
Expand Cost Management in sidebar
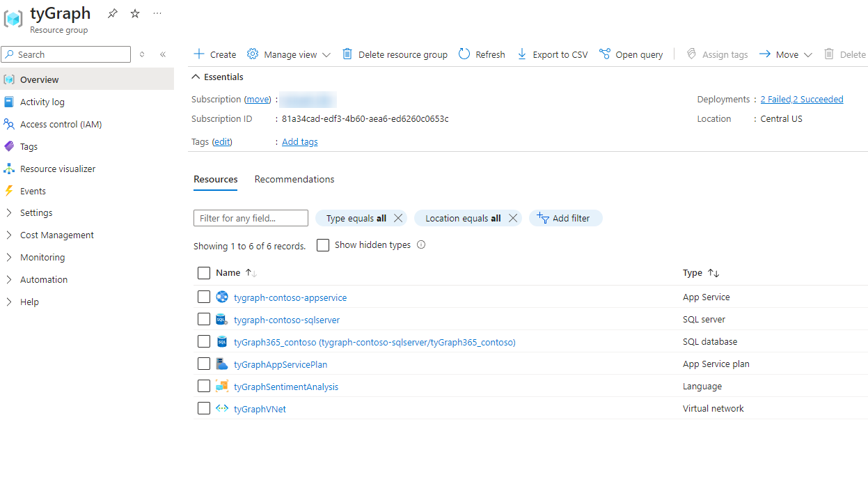click(x=9, y=235)
